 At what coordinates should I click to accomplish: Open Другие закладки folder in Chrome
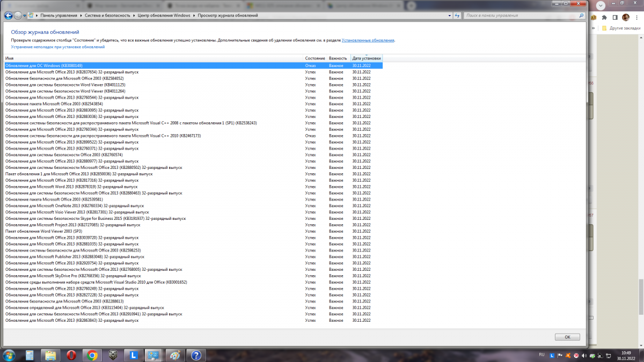(x=620, y=28)
